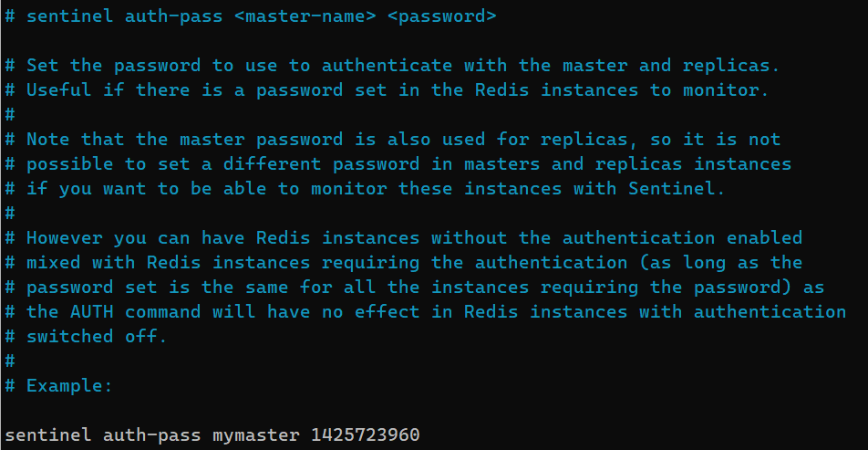This screenshot has width=868, height=450.
Task: Place cursor on the word mymaster
Action: pos(256,435)
